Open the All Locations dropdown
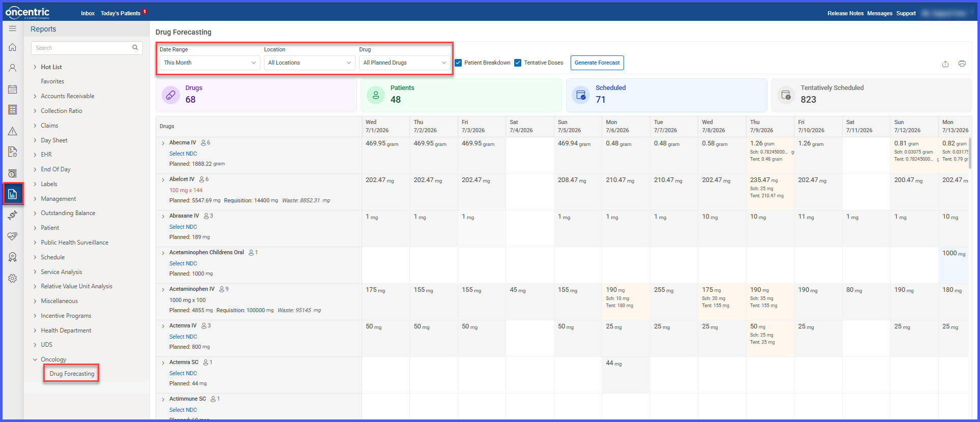The height and width of the screenshot is (422, 980). coord(310,63)
